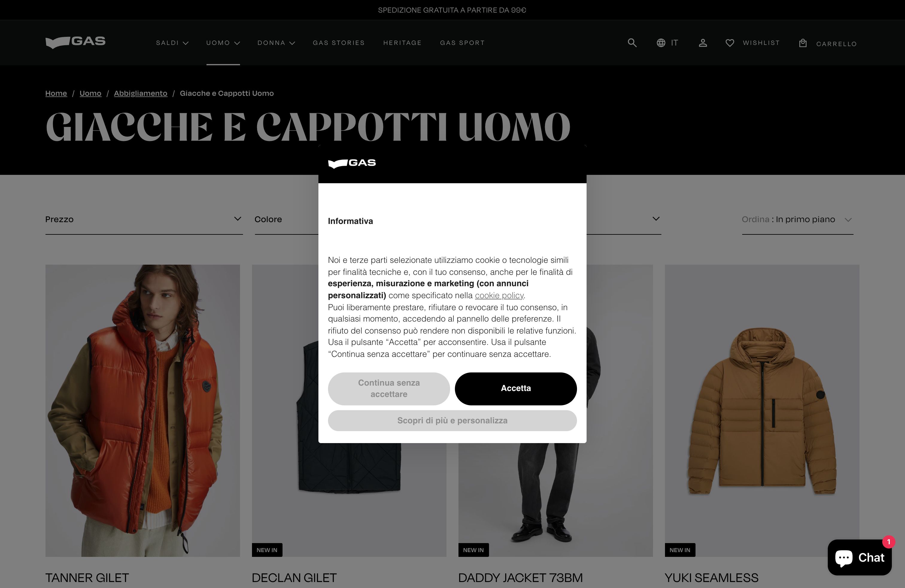Expand the SALDI menu

coord(172,43)
